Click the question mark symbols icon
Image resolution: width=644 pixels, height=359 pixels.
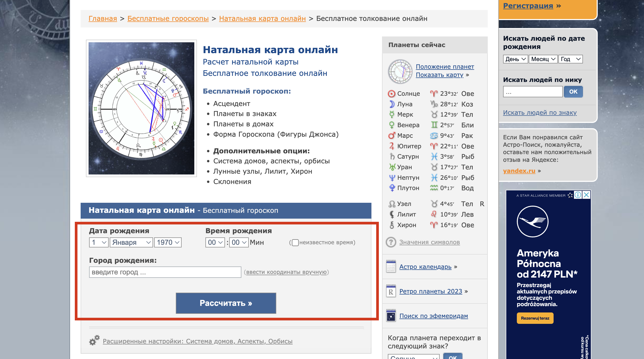pyautogui.click(x=391, y=242)
